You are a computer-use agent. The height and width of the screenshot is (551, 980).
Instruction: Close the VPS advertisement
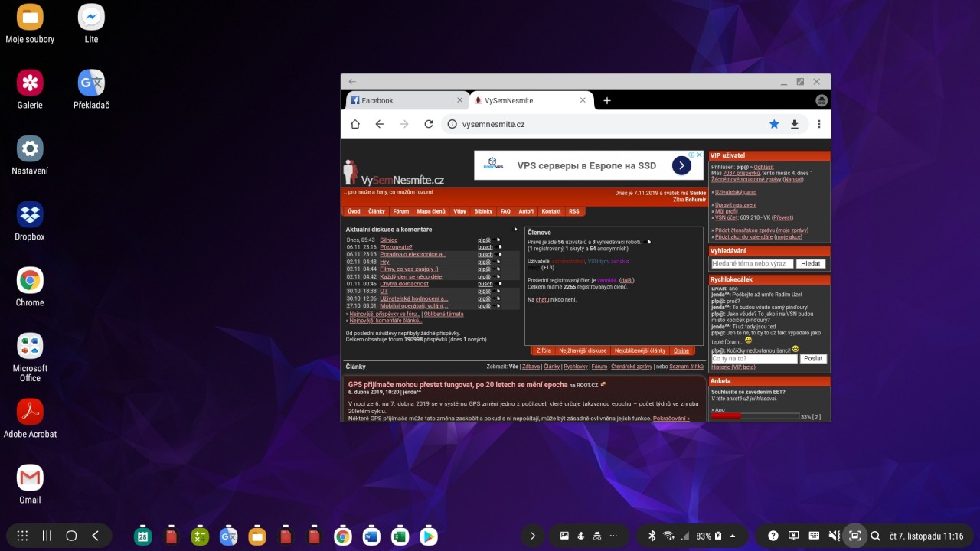point(700,155)
